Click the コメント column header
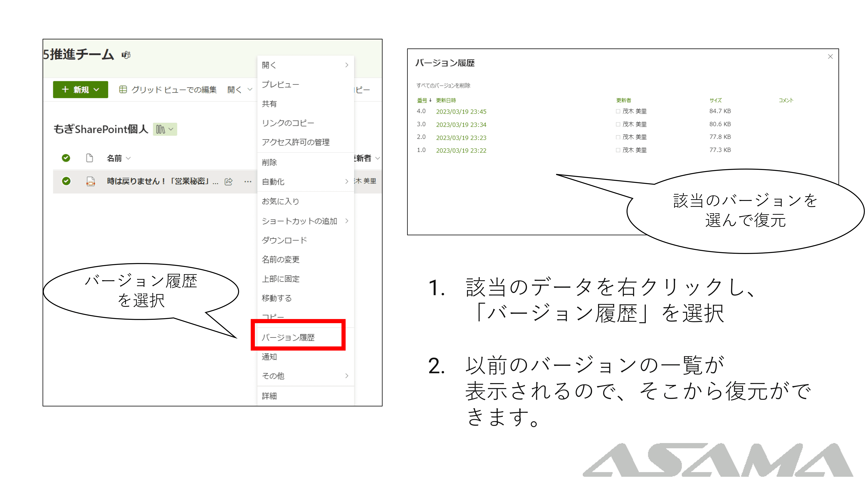The height and width of the screenshot is (488, 868). tap(786, 100)
